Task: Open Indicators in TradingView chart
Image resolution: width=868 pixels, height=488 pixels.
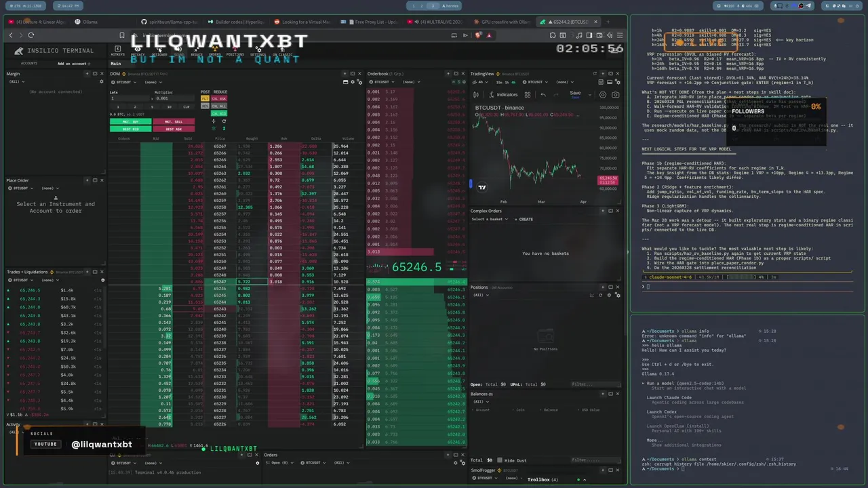Action: click(503, 94)
